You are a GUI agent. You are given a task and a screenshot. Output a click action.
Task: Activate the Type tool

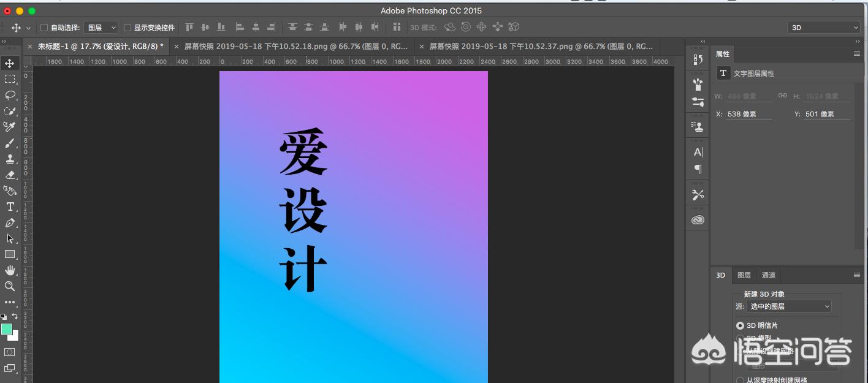pos(9,206)
